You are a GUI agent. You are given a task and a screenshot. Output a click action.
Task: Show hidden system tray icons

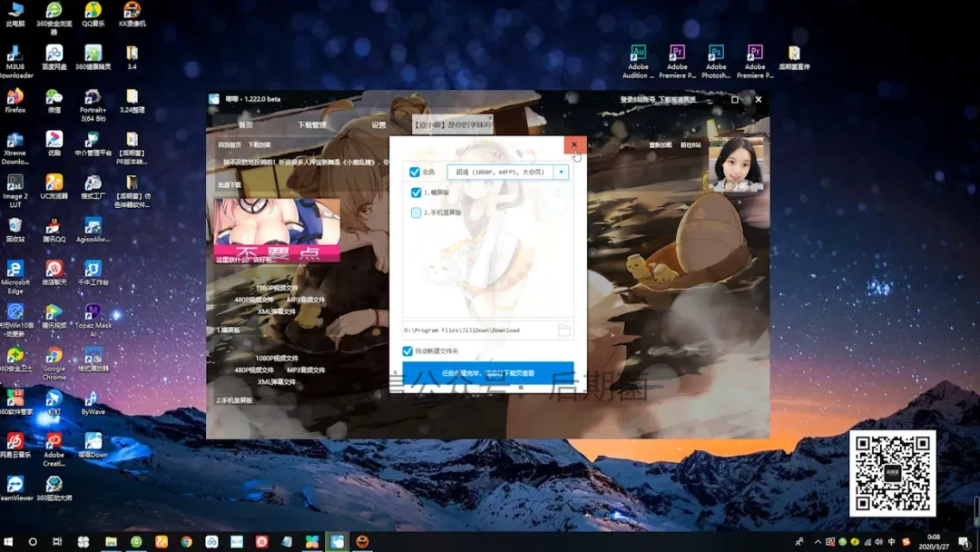click(x=818, y=541)
